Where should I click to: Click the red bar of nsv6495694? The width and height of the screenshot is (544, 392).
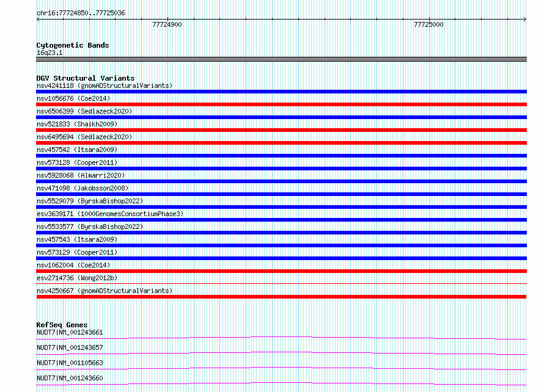click(281, 143)
